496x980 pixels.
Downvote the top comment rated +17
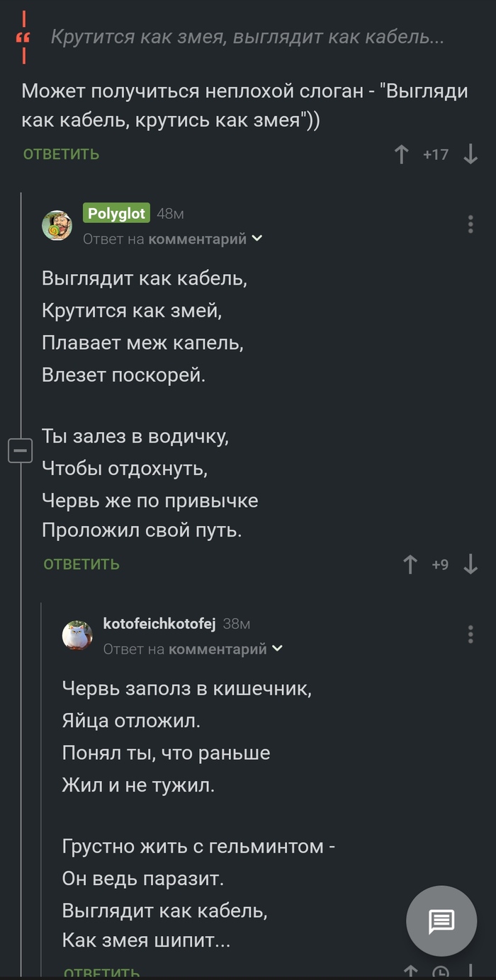coord(470,154)
